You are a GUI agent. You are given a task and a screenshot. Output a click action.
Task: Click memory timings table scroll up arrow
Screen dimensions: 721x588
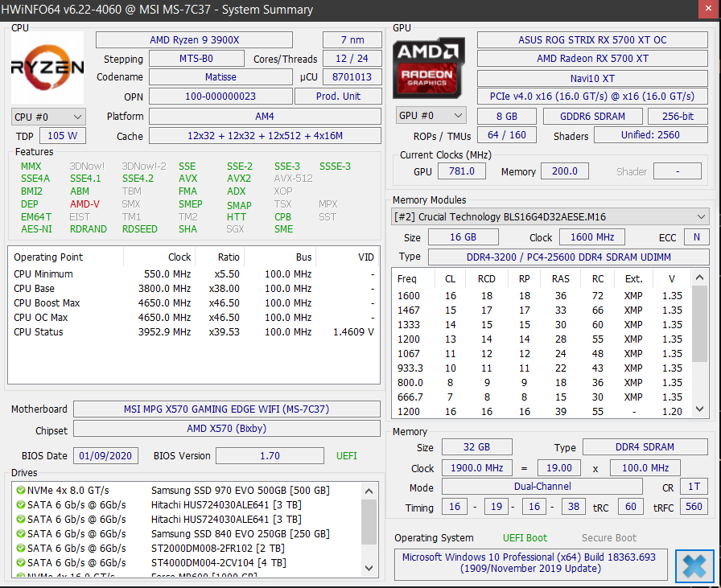tap(699, 278)
